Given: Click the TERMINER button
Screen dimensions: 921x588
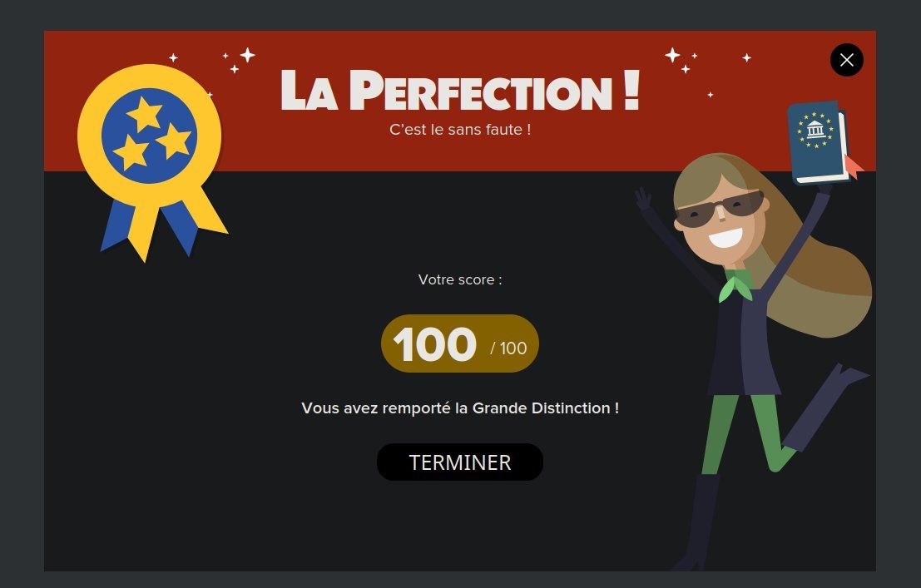Looking at the screenshot, I should [x=460, y=462].
